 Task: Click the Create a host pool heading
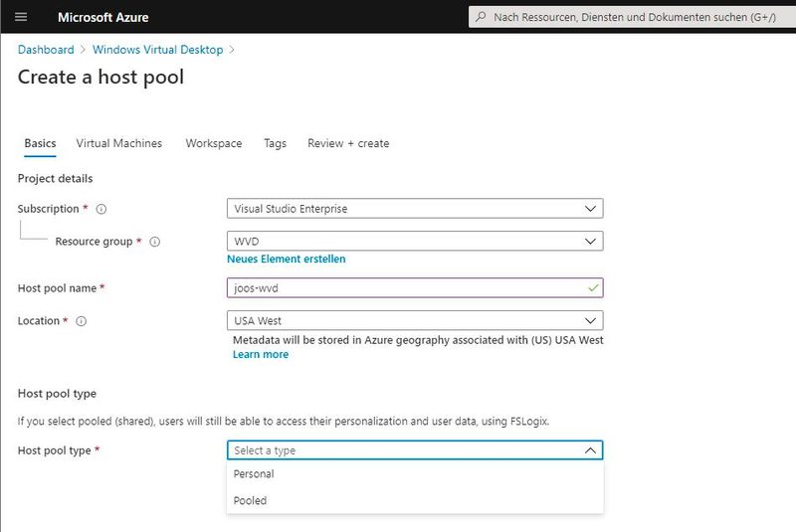(100, 78)
